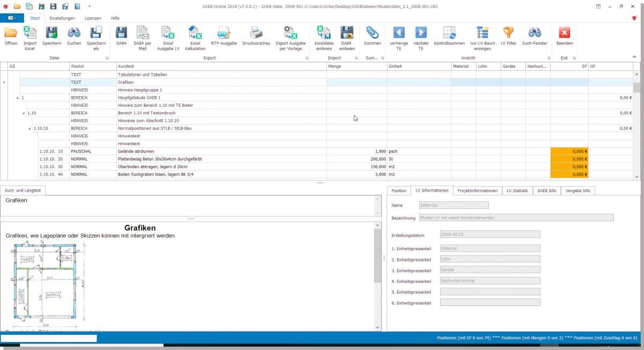
Task: Click the RTF-Ausgabe icon
Action: (224, 37)
